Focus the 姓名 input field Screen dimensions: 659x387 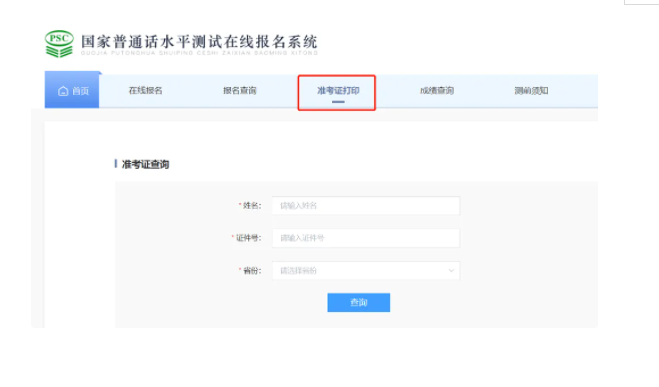(x=366, y=205)
